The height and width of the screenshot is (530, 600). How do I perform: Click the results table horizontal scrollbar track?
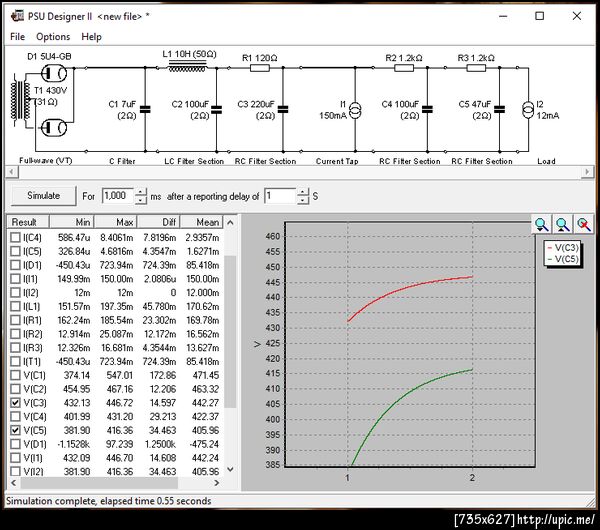pyautogui.click(x=115, y=483)
